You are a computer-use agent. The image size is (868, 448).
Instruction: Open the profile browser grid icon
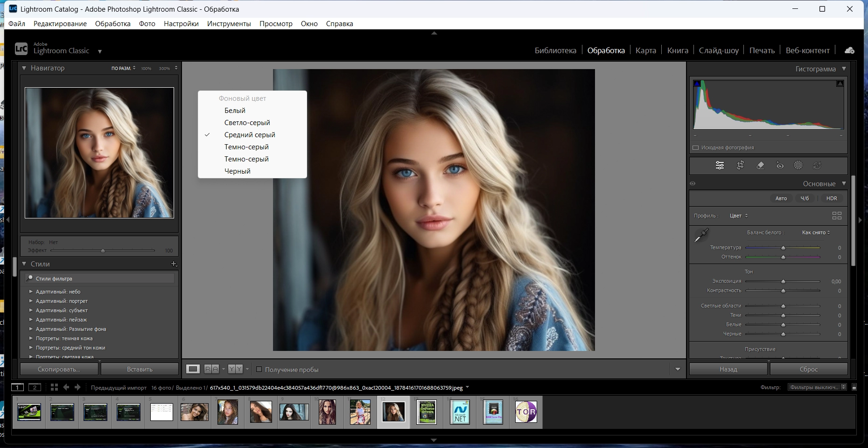pyautogui.click(x=837, y=216)
